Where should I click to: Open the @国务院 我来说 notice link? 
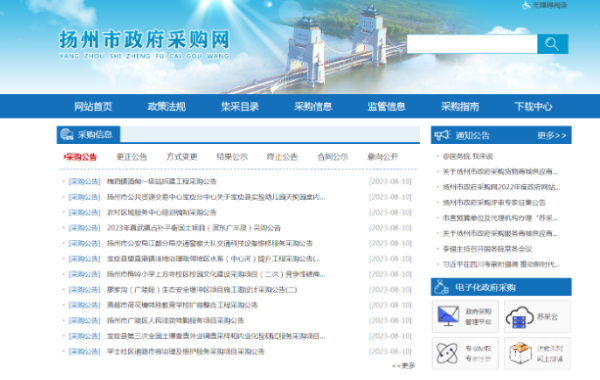coord(468,157)
